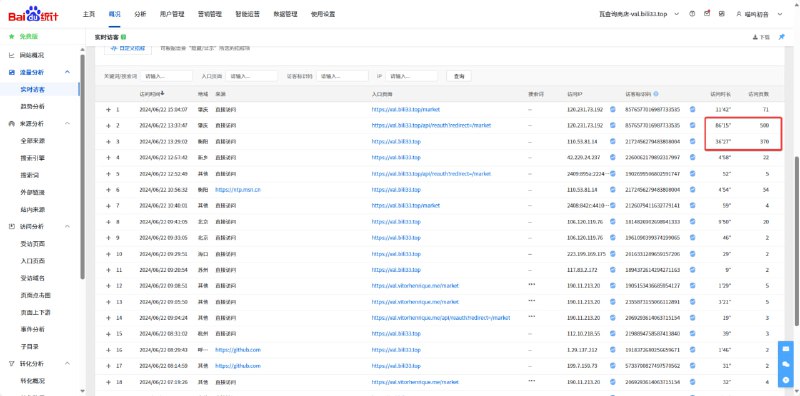
Task: Click the green icon beside 实时访客 title
Action: pos(124,37)
